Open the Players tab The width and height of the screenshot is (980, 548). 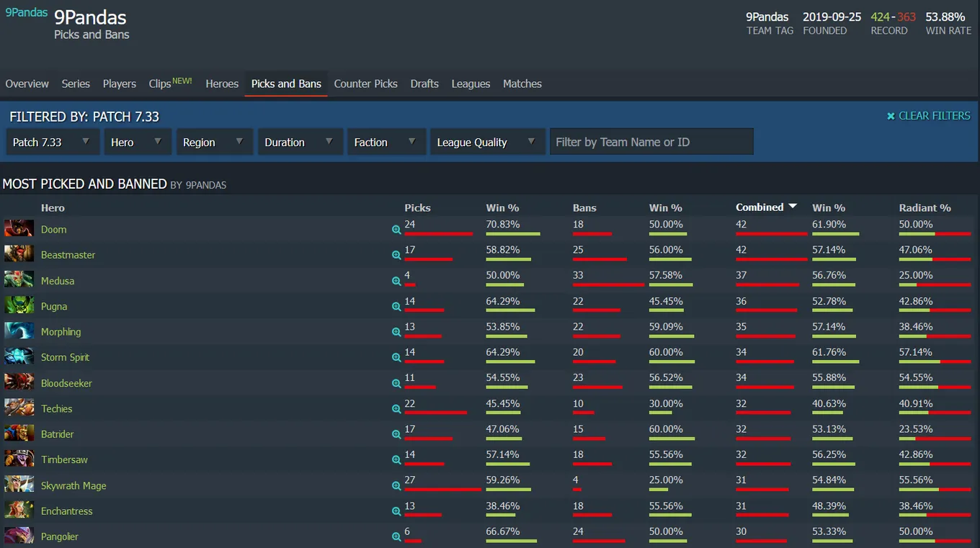[120, 84]
